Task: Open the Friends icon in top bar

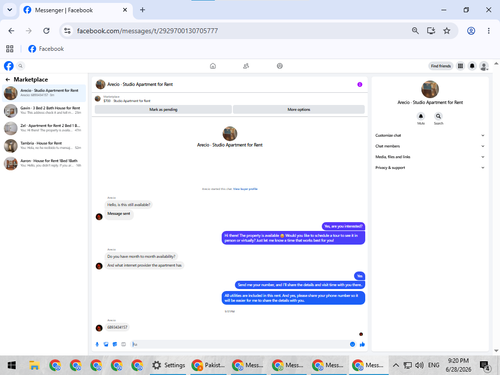Action: point(246,66)
